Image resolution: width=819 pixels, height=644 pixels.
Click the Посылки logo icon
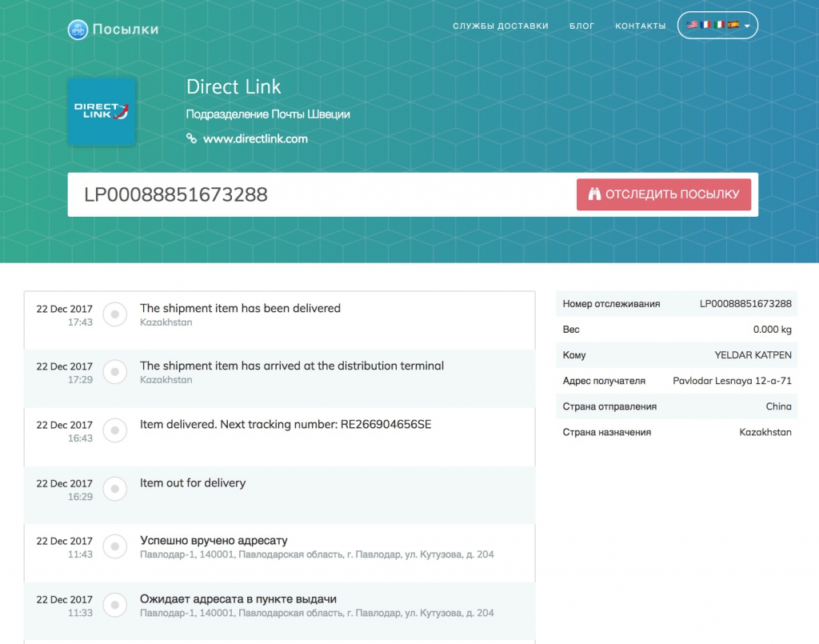[x=78, y=30]
